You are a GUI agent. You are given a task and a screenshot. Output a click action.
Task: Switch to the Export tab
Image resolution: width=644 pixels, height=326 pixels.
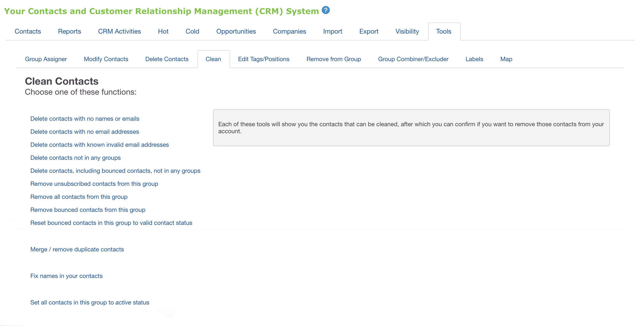[369, 31]
